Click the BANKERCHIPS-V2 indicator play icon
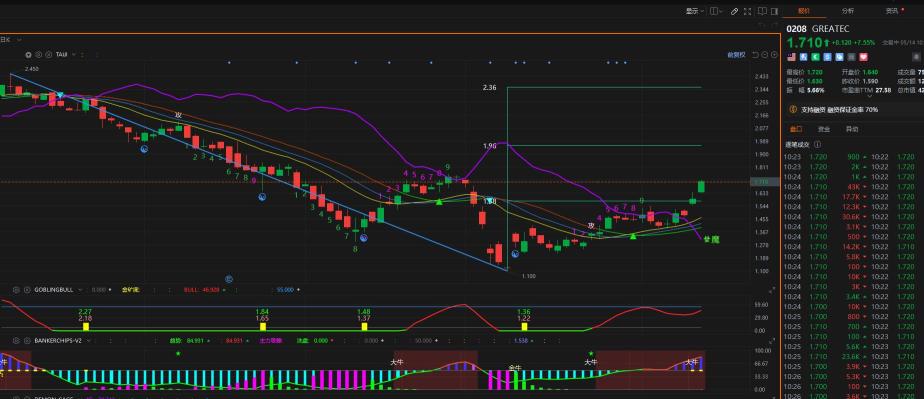 (x=27, y=340)
